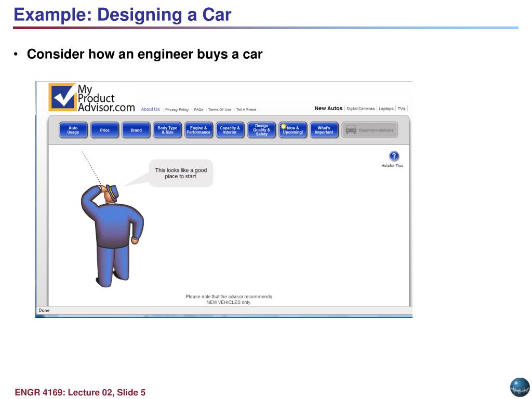Go to Design Quality & Safety tab
532x399 pixels.
coord(261,130)
